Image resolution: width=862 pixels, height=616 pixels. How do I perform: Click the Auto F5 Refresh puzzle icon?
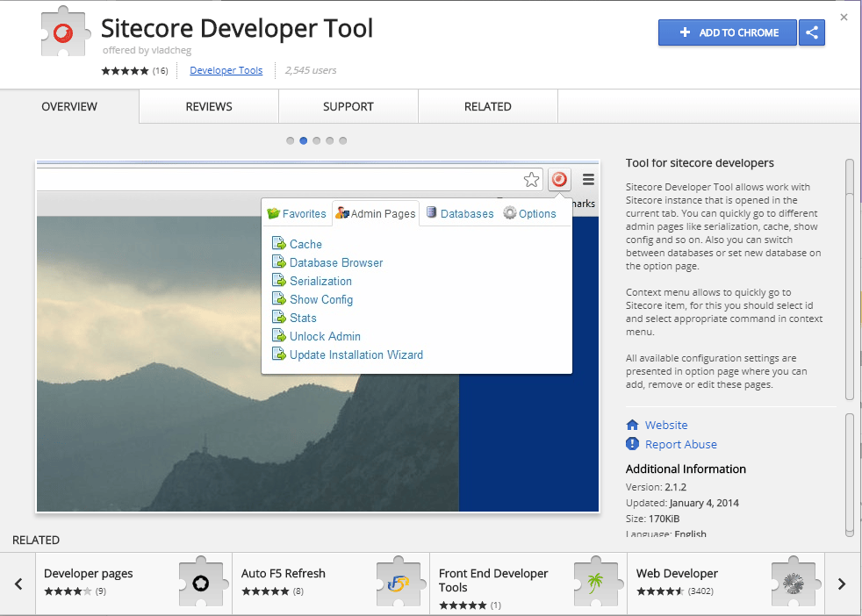399,583
